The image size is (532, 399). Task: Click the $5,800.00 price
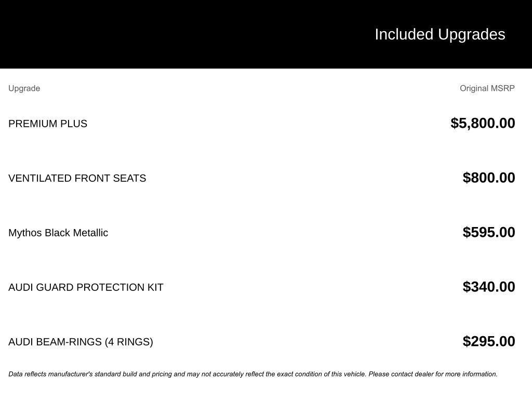[x=483, y=123]
